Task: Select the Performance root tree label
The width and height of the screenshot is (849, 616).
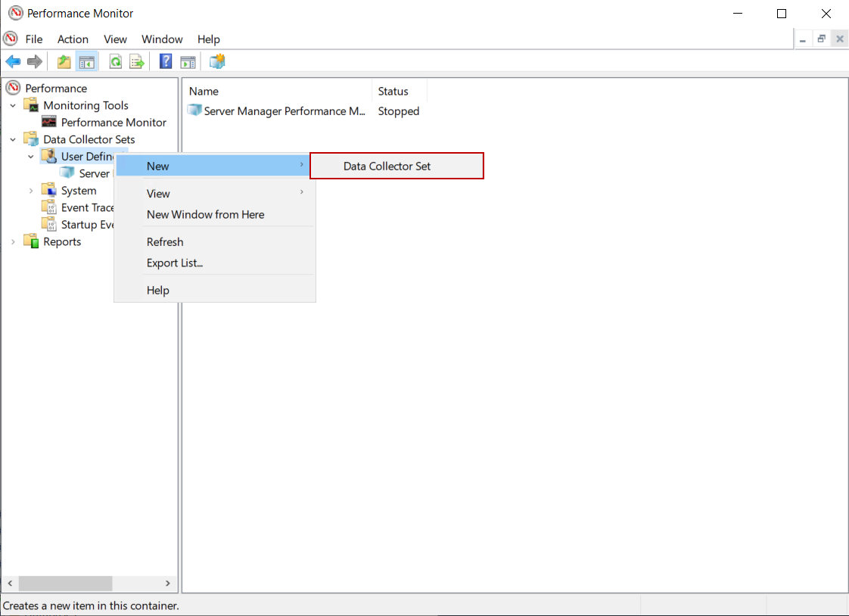Action: pyautogui.click(x=56, y=89)
